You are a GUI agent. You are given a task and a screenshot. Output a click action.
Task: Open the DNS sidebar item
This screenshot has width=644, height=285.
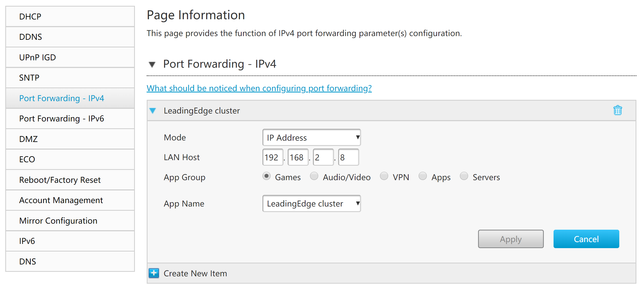70,262
